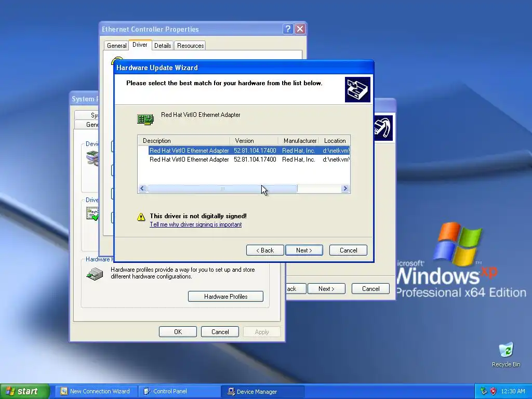Switch to the Resources tab
The image size is (532, 399).
[x=190, y=46]
